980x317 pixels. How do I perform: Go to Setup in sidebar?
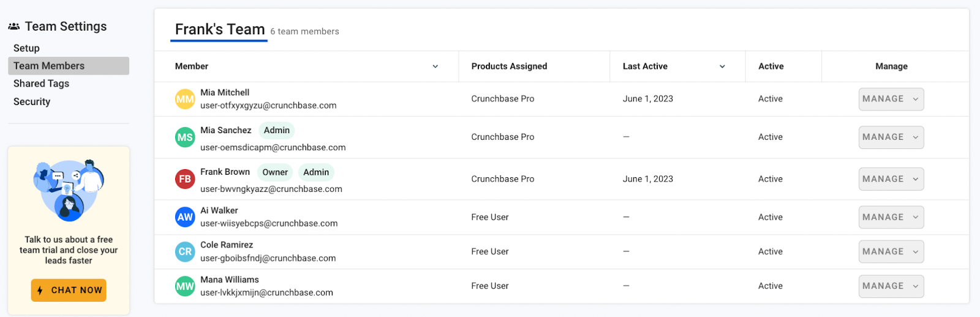pyautogui.click(x=26, y=48)
